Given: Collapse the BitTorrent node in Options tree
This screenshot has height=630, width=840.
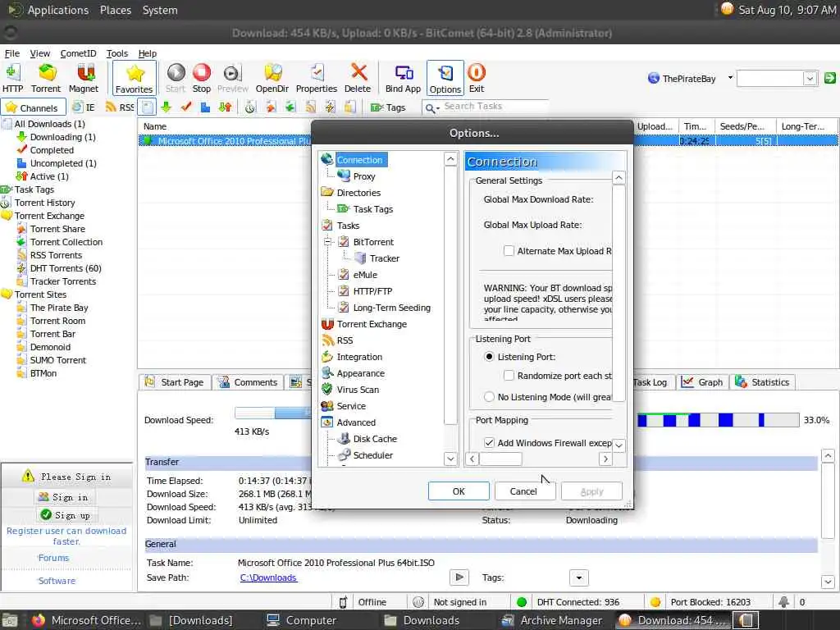Looking at the screenshot, I should (x=328, y=242).
